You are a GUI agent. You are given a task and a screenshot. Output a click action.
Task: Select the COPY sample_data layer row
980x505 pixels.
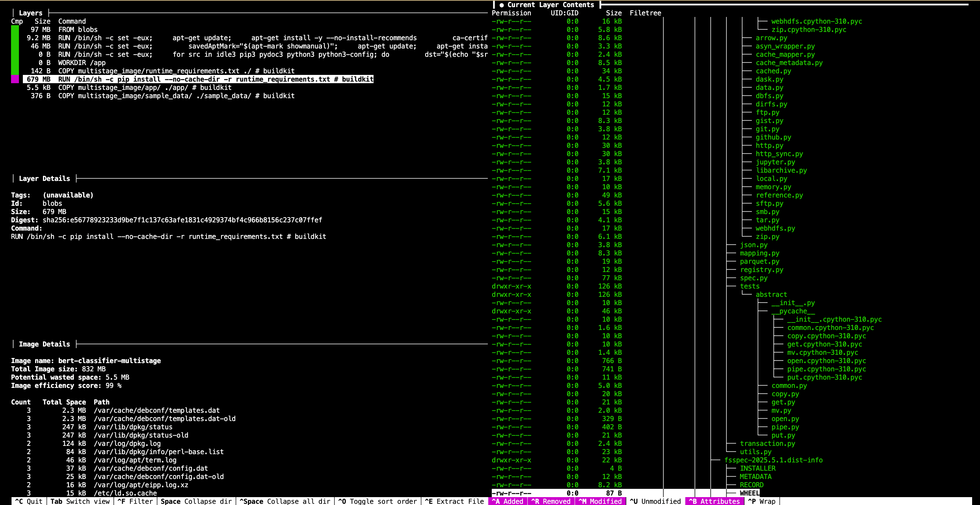(x=176, y=96)
